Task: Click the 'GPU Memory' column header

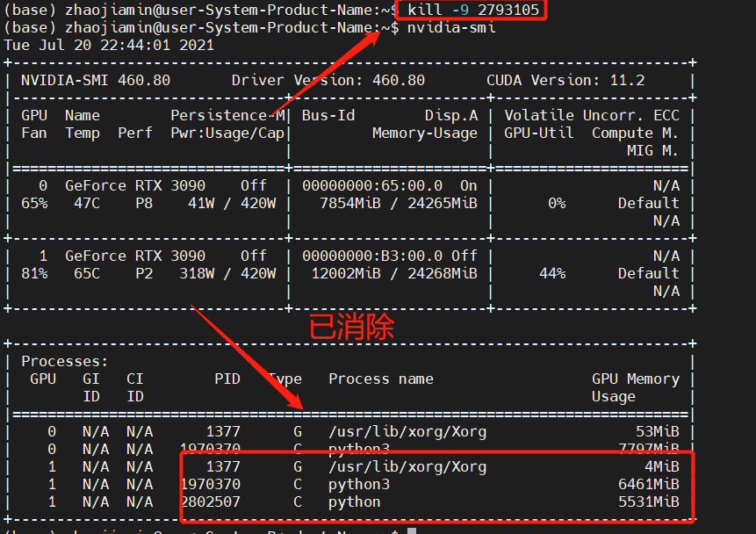Action: (636, 379)
